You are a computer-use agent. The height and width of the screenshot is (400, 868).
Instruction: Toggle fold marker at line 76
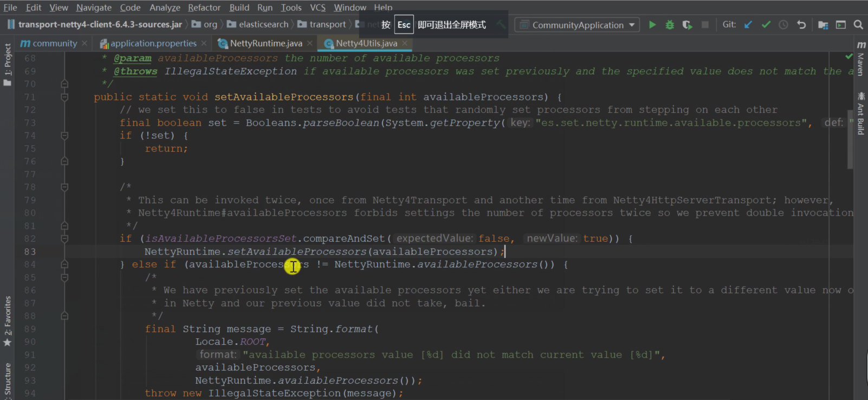pos(64,162)
